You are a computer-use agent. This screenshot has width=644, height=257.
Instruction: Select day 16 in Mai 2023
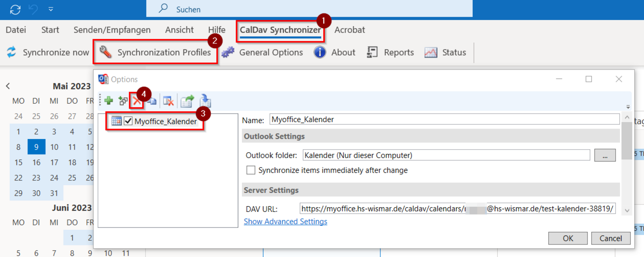click(x=36, y=163)
